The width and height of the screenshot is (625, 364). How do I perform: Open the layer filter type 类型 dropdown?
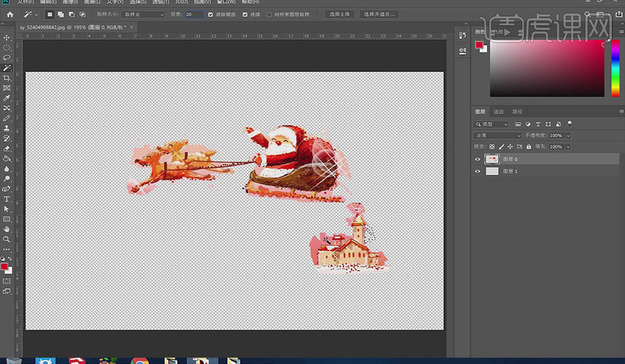[491, 124]
